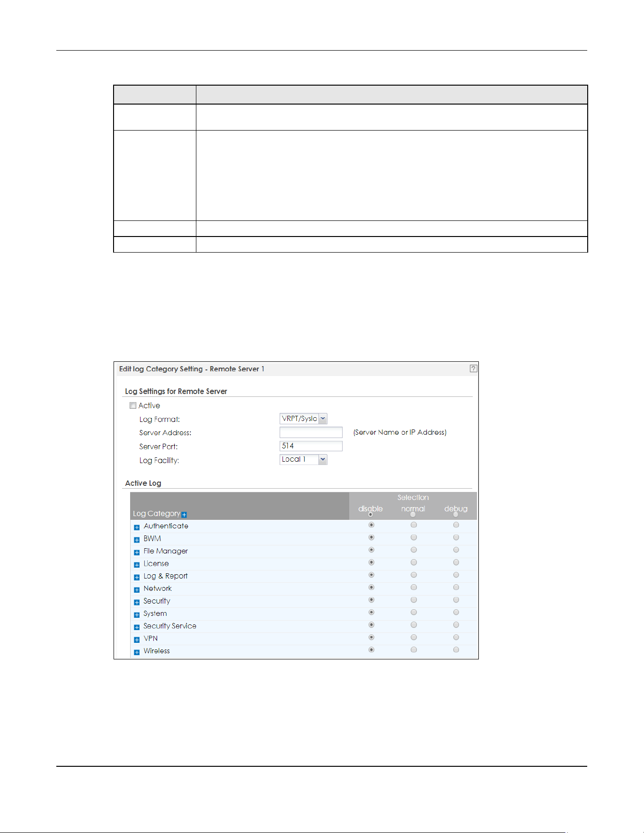Viewport: 644px width, 833px height.
Task: Set File Manager to disable
Action: click(x=371, y=550)
